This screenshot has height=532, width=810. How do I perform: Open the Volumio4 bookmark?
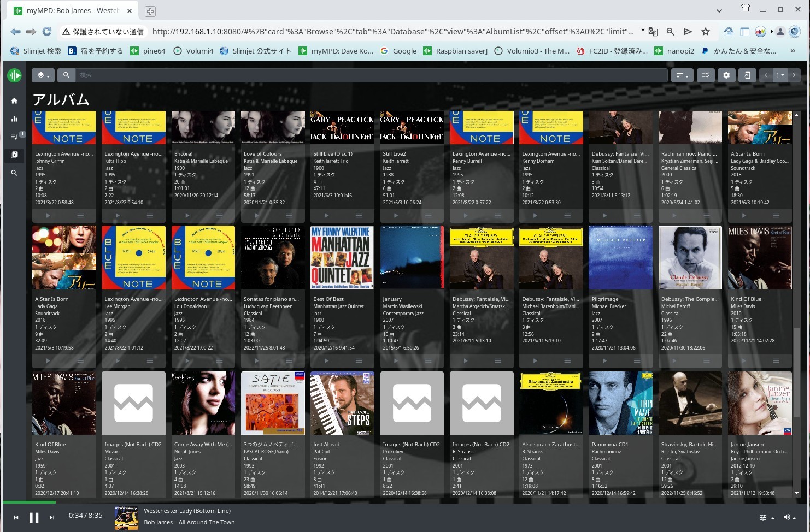(x=193, y=51)
